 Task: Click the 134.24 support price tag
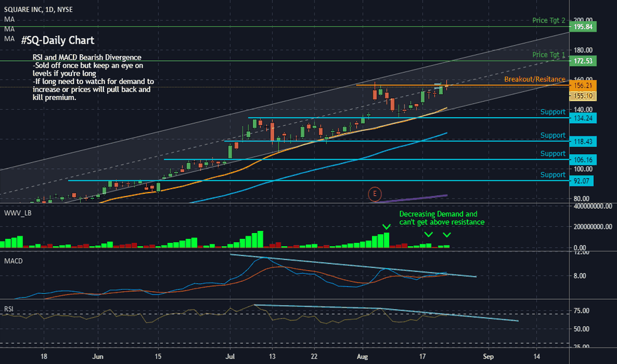click(x=583, y=118)
